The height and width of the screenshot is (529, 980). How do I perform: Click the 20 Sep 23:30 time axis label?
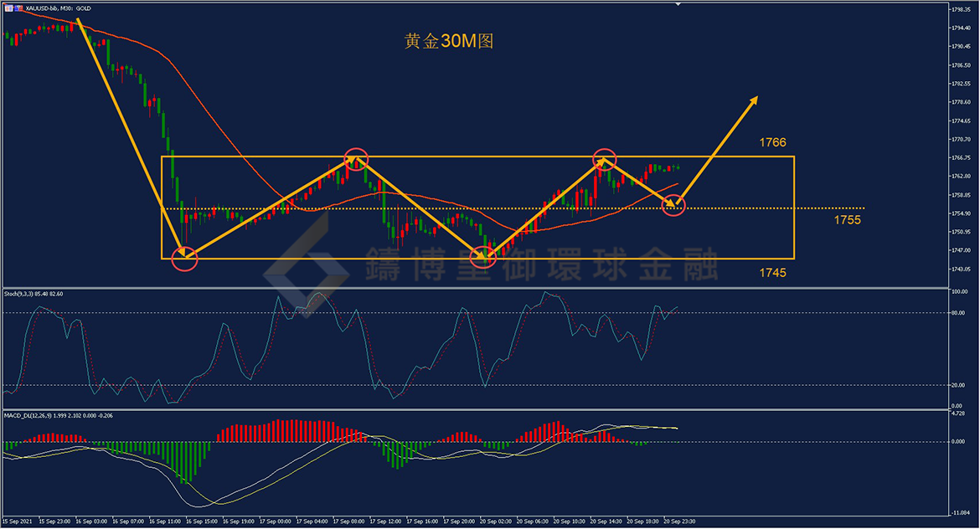[x=678, y=521]
